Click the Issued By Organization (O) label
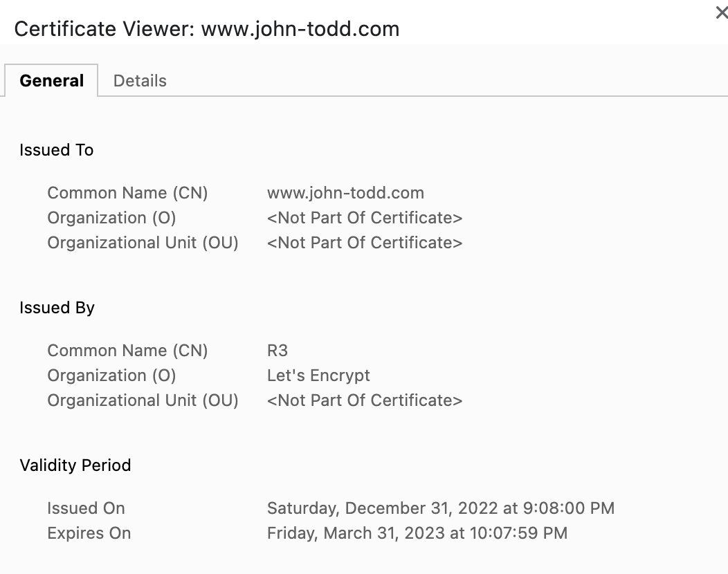 [x=111, y=376]
